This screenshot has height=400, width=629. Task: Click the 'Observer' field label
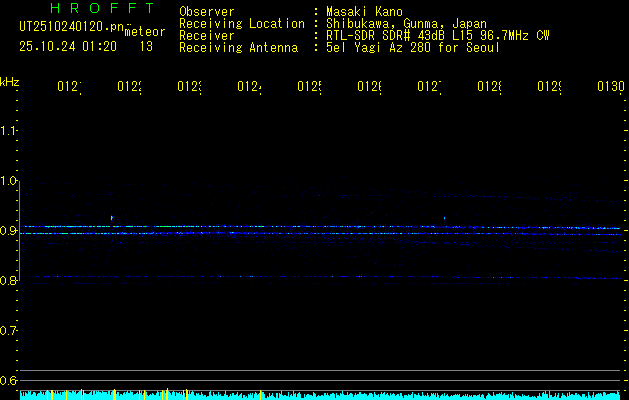tap(207, 12)
